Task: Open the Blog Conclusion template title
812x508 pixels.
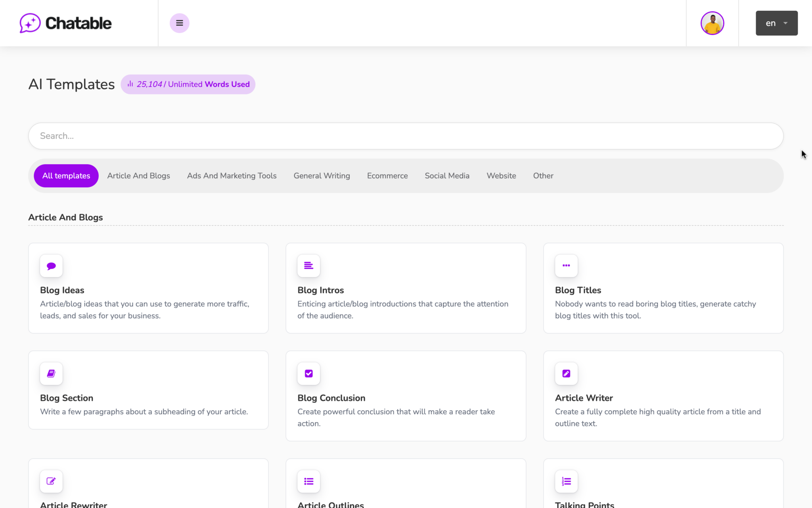Action: click(331, 398)
